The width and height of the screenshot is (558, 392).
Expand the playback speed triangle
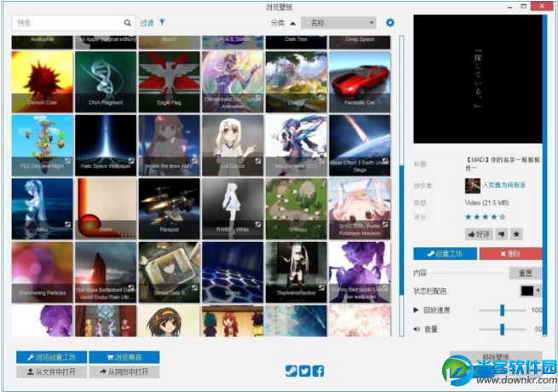tap(416, 310)
